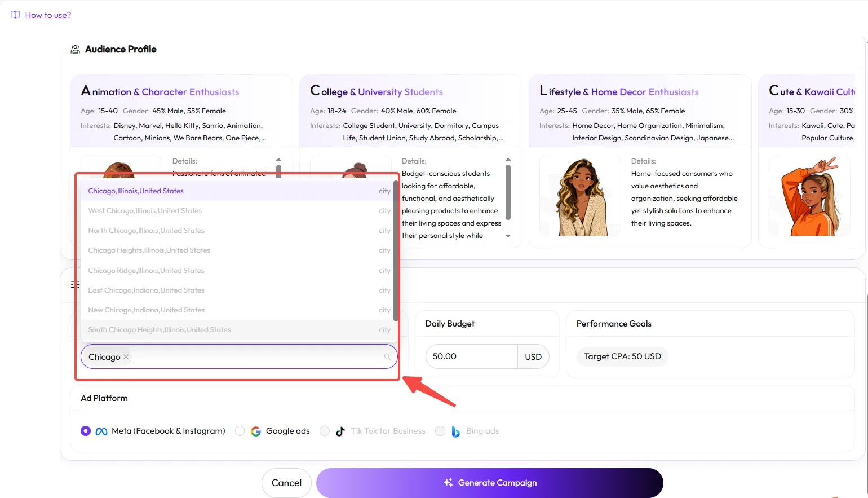Click the Google logo next to Google ads
The width and height of the screenshot is (868, 498).
point(256,430)
